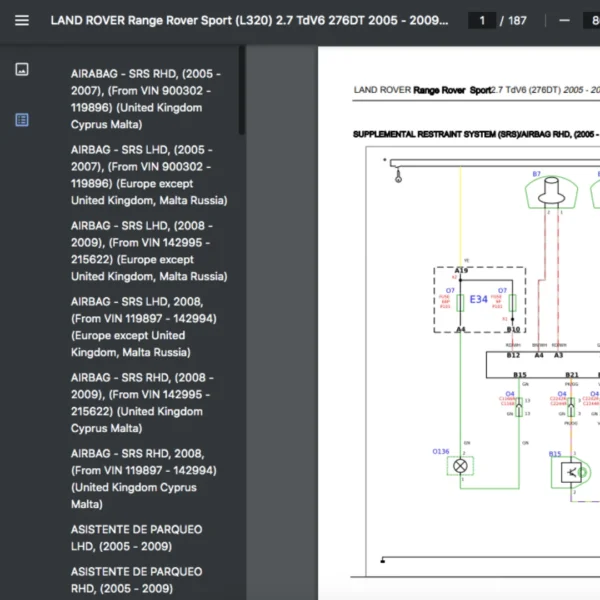Open AIRBAG SRS LHD (2005-2007) VIN 900302 entry
600x600 pixels.
coord(147,175)
